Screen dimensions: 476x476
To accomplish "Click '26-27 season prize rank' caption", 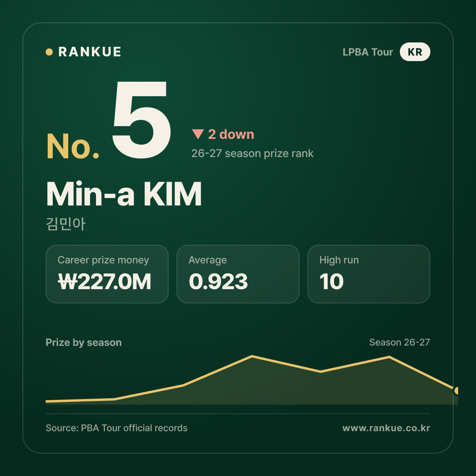I will pos(252,154).
